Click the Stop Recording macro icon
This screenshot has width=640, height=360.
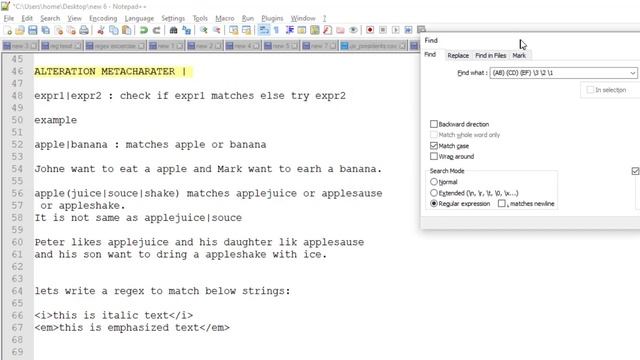(383, 30)
